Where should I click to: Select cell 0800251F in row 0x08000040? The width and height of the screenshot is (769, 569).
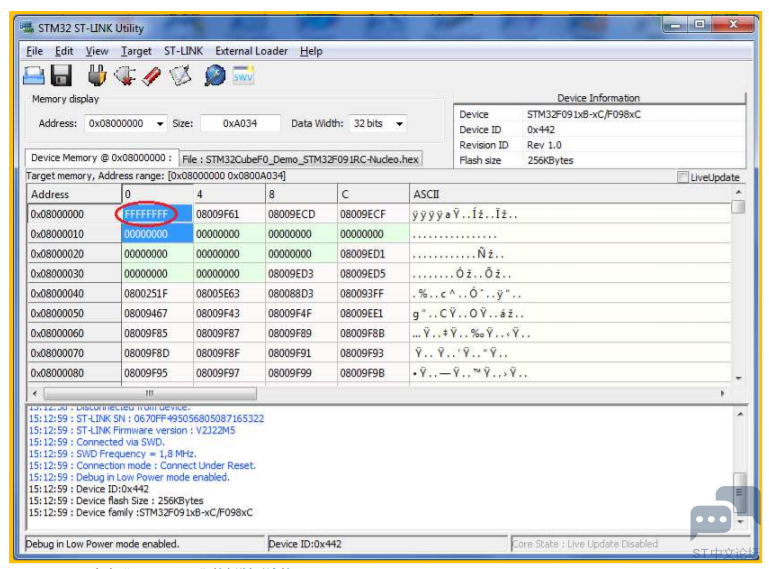pos(156,294)
